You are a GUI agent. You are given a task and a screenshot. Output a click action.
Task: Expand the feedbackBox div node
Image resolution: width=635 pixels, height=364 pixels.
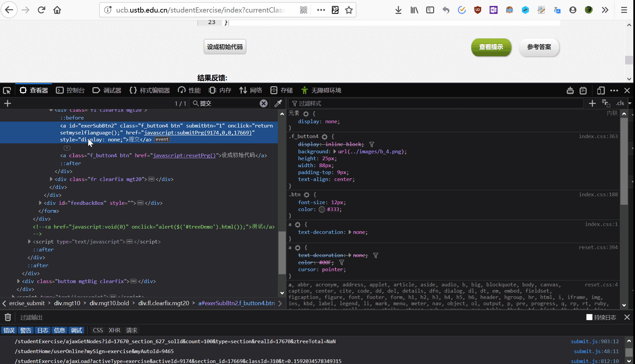[40, 203]
